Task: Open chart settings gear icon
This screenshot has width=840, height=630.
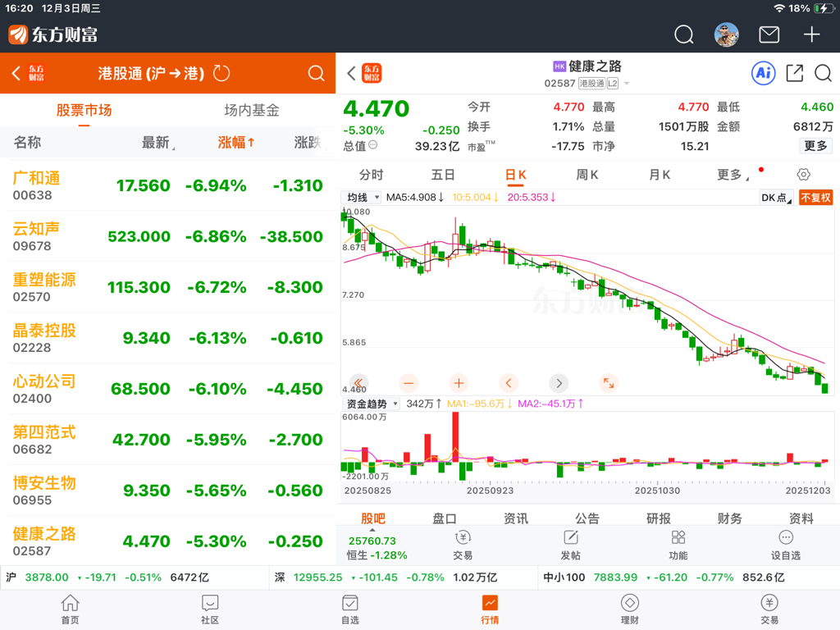Action: pyautogui.click(x=804, y=174)
